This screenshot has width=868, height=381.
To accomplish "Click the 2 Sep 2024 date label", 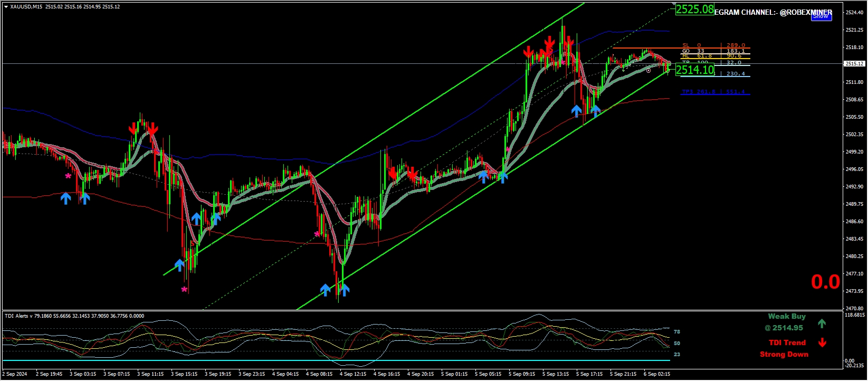I will pos(15,374).
